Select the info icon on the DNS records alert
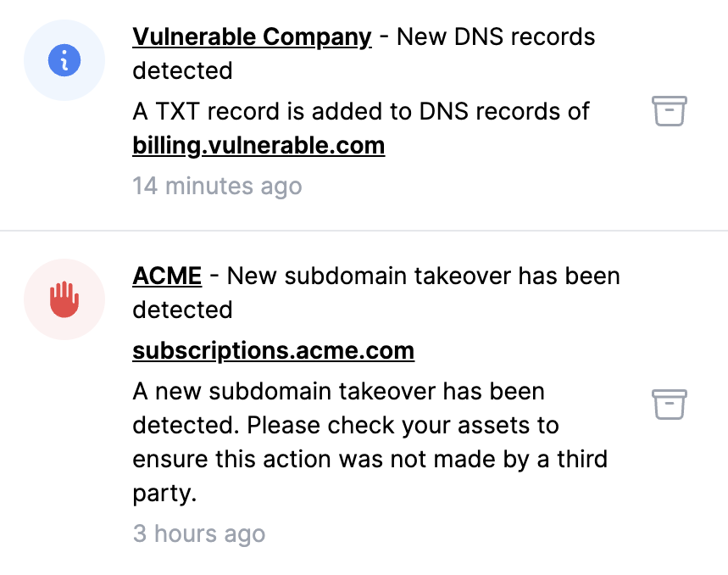Viewport: 728px width, 575px height. [64, 60]
